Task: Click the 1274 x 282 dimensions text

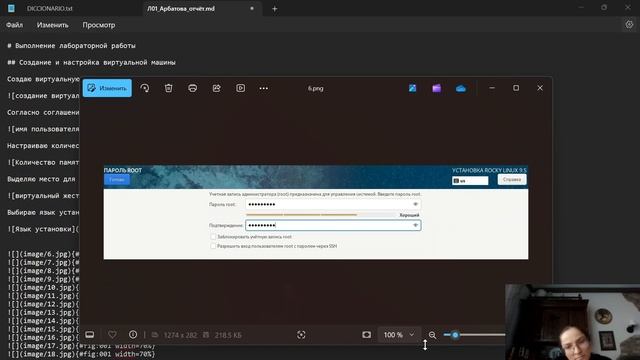Action: (180, 335)
